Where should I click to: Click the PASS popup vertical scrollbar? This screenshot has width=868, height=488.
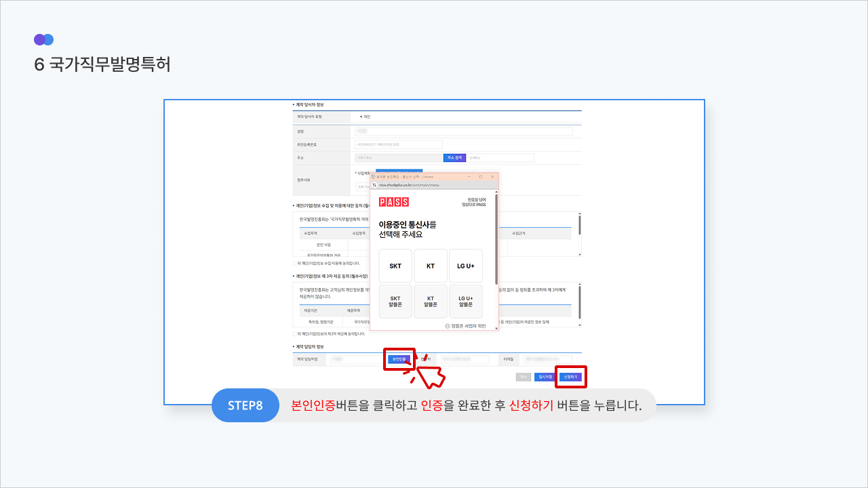coord(497,237)
